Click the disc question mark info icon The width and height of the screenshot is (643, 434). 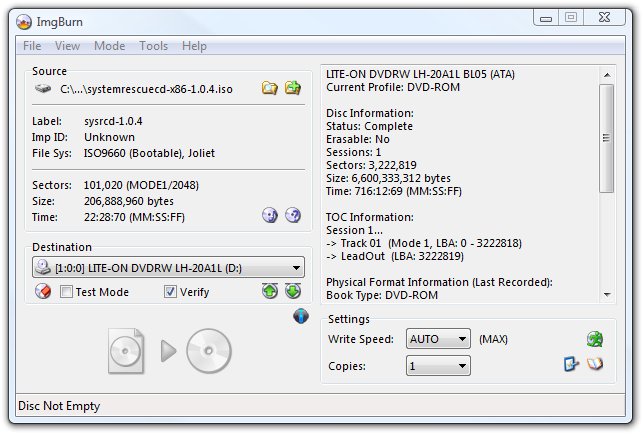(x=293, y=215)
